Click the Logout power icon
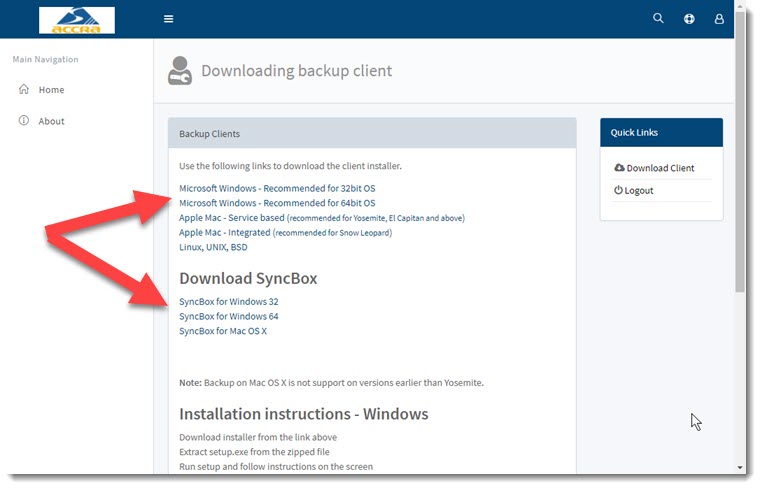 (x=618, y=190)
